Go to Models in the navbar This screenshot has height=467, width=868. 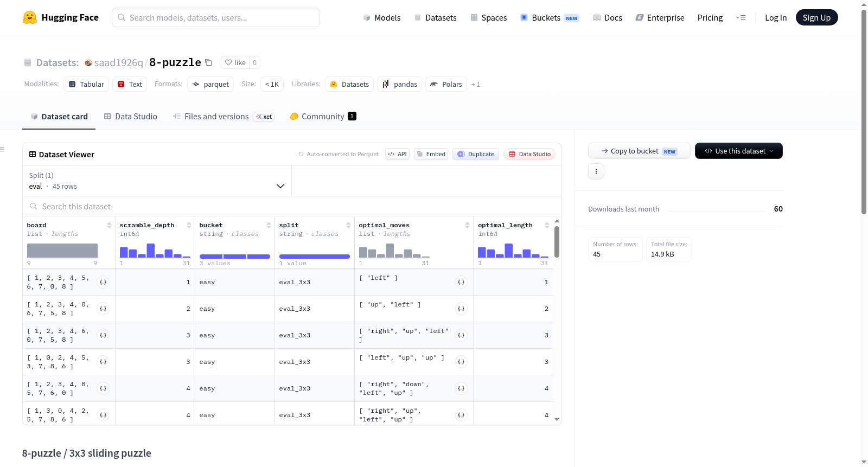pyautogui.click(x=382, y=17)
